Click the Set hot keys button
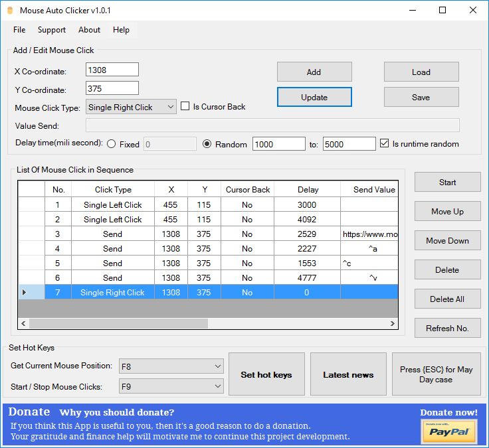489x448 pixels. (x=266, y=374)
